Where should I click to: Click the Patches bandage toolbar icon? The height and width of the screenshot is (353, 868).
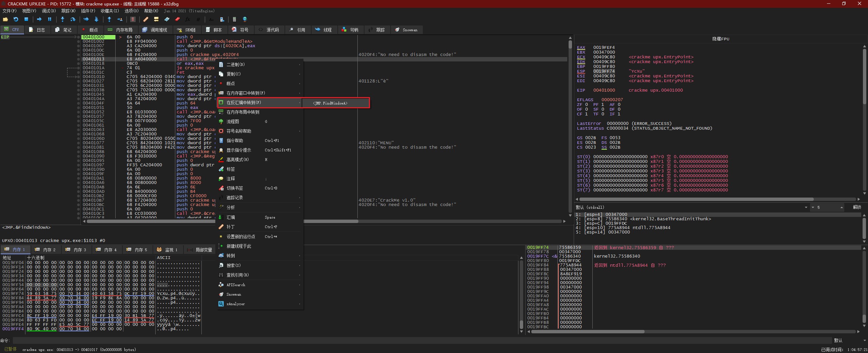[x=146, y=19]
